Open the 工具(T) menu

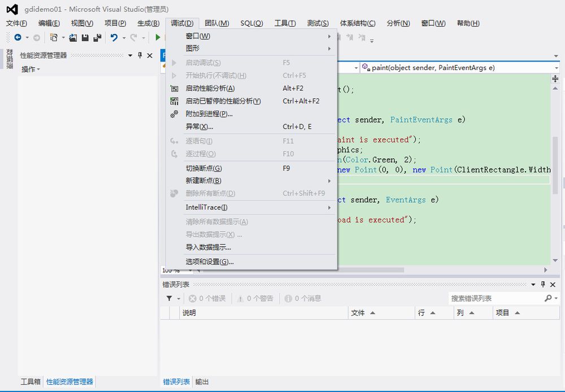(x=285, y=23)
